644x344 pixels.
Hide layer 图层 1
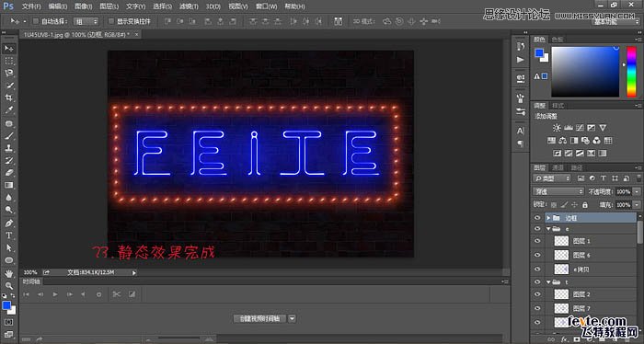[537, 241]
